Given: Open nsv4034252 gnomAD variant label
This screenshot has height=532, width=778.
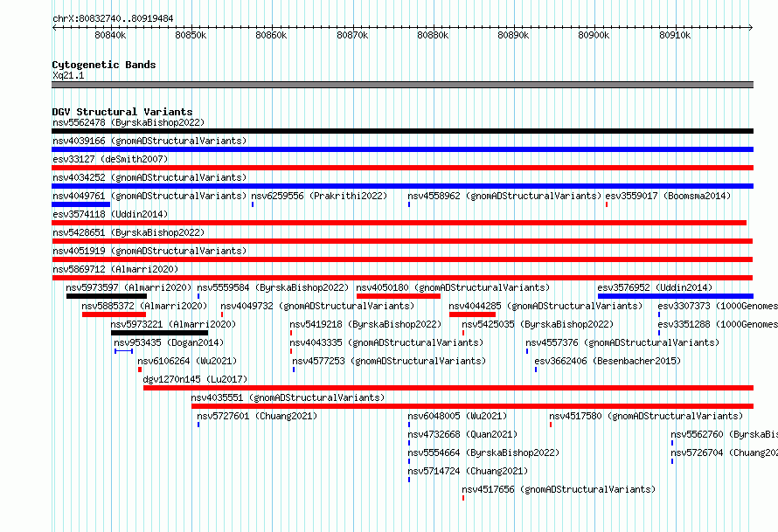Looking at the screenshot, I should 149,177.
